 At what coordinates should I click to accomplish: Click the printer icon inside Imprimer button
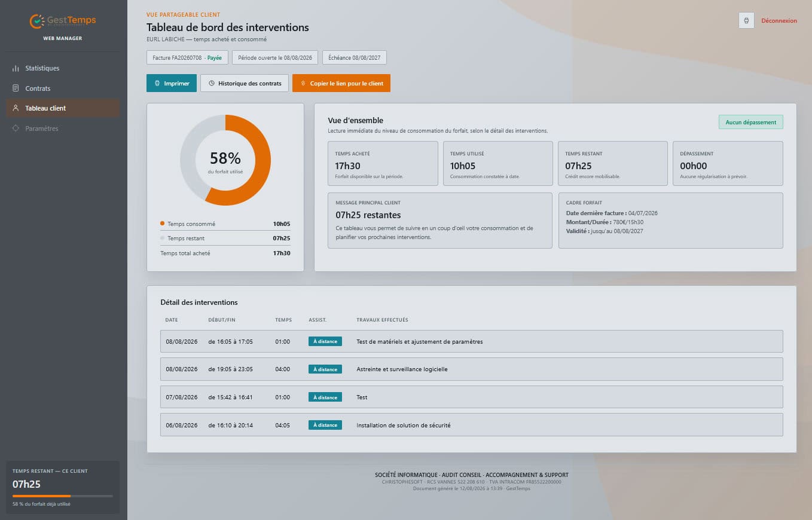157,83
